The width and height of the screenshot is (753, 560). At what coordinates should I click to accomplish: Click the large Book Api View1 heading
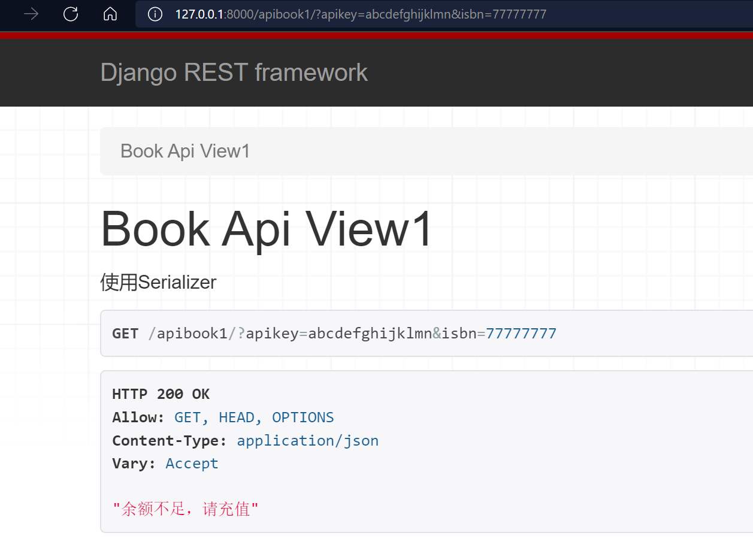(266, 229)
